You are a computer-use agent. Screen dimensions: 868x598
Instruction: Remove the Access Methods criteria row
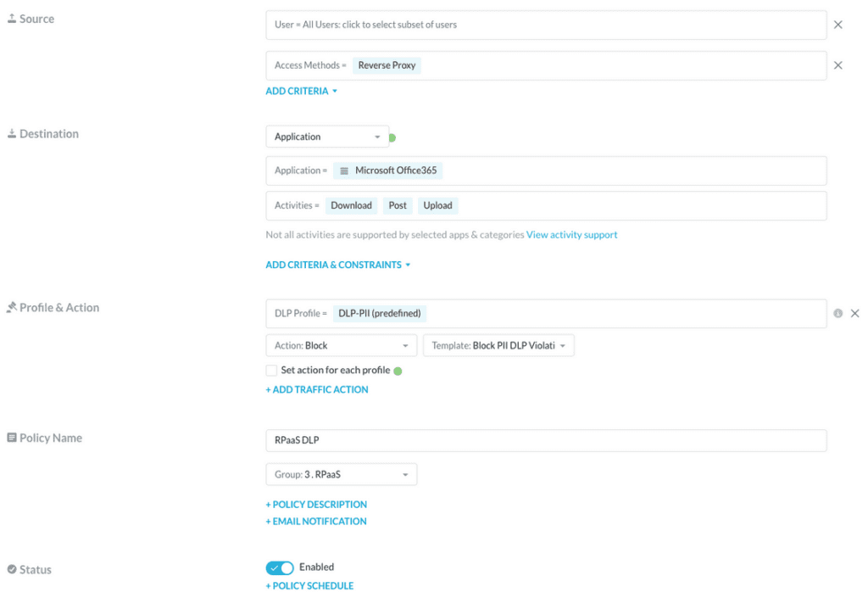coord(838,65)
